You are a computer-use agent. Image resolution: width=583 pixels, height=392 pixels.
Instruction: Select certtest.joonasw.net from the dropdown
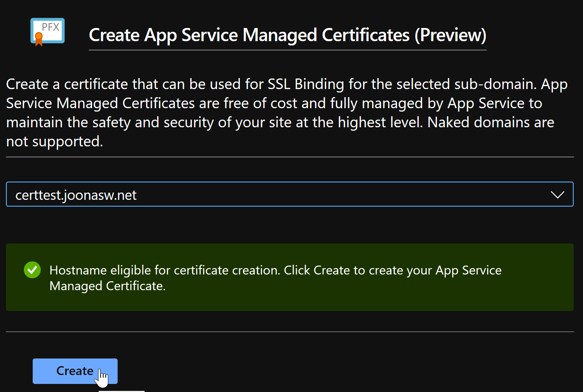tap(76, 194)
